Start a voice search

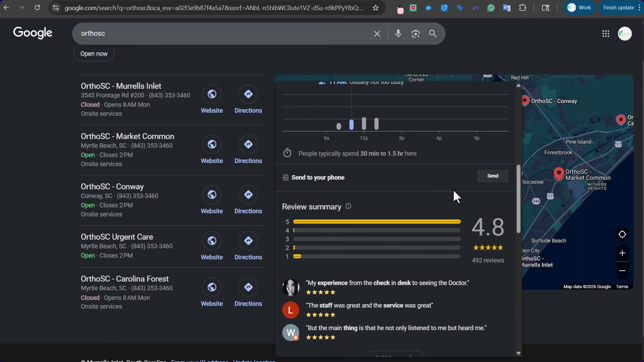click(x=398, y=34)
